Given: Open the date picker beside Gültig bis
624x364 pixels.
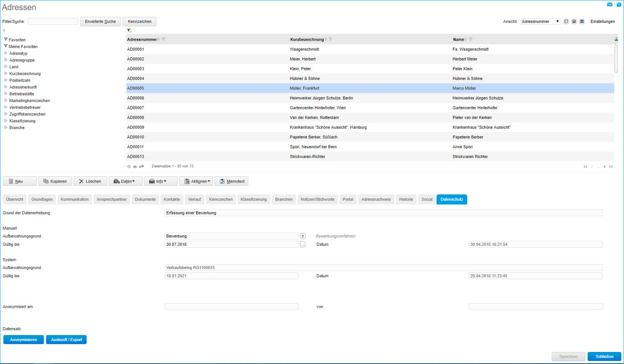Looking at the screenshot, I should click(x=303, y=244).
